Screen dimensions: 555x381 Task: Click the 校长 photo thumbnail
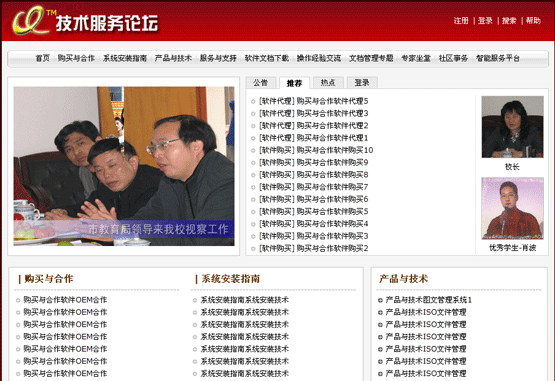pos(512,127)
